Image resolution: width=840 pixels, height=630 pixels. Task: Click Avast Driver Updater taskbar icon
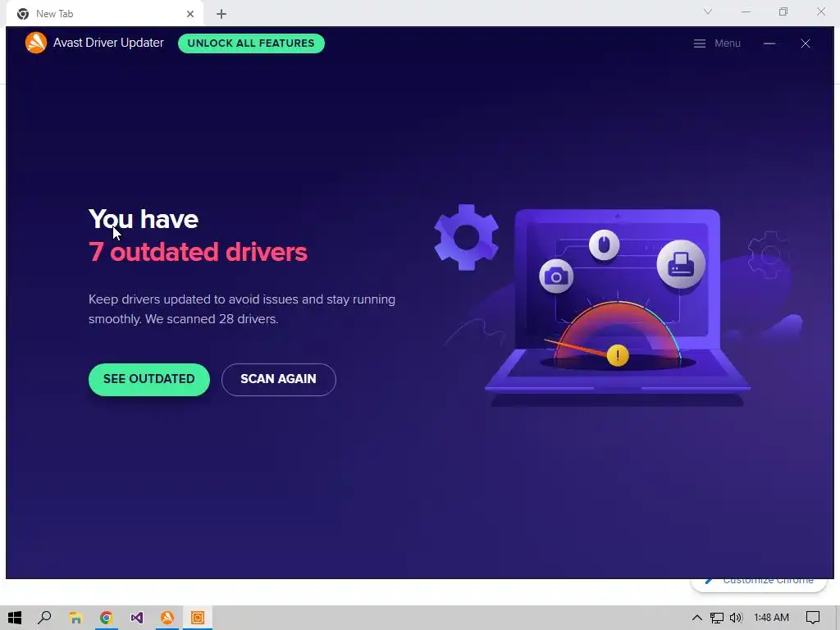click(198, 618)
